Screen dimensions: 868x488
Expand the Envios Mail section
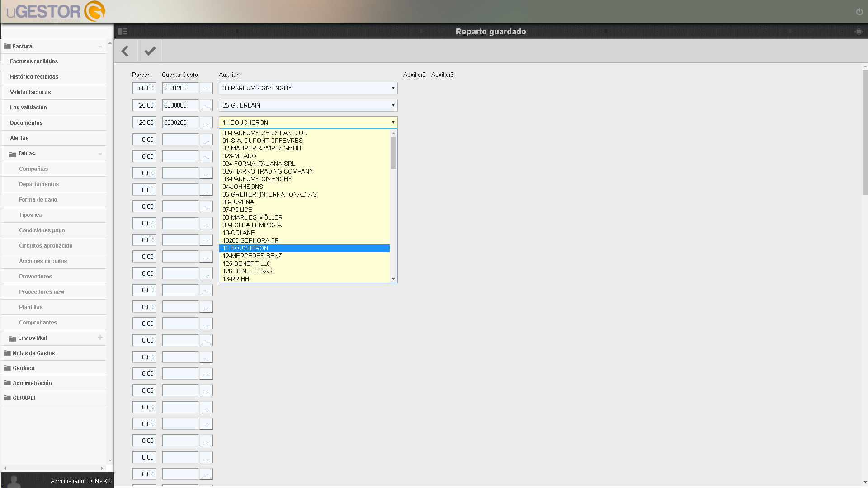[x=100, y=338]
